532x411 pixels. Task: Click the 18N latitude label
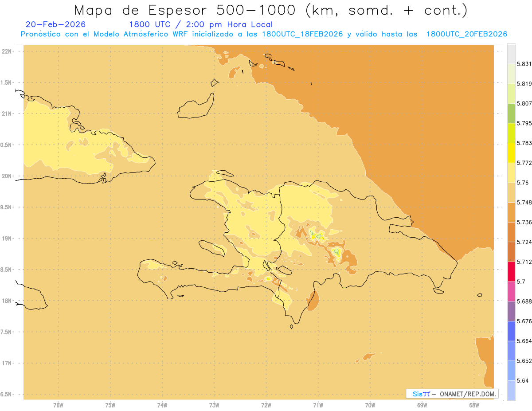point(7,301)
